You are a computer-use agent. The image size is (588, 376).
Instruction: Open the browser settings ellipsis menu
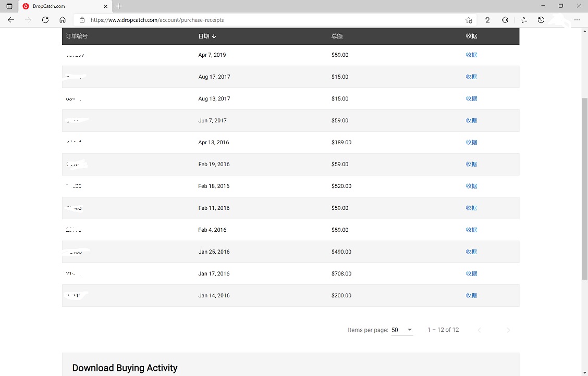pyautogui.click(x=577, y=20)
